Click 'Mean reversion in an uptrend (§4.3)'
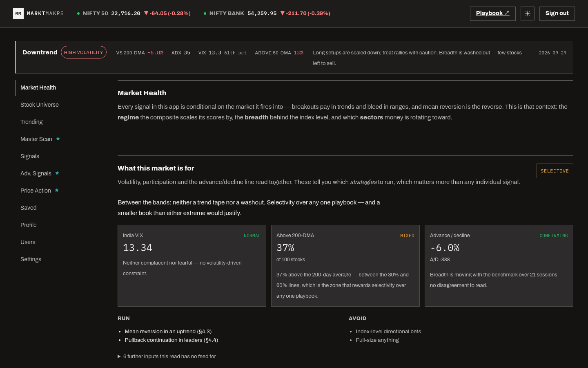The height and width of the screenshot is (368, 588). (168, 332)
